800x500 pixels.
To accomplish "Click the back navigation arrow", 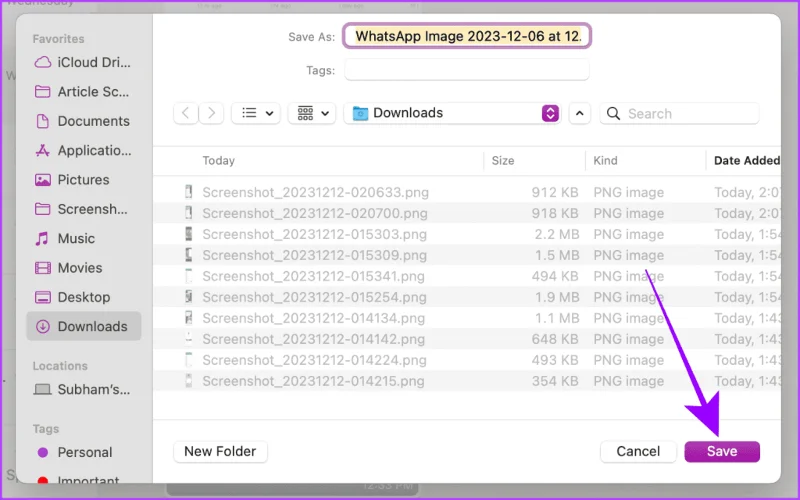I will 186,113.
